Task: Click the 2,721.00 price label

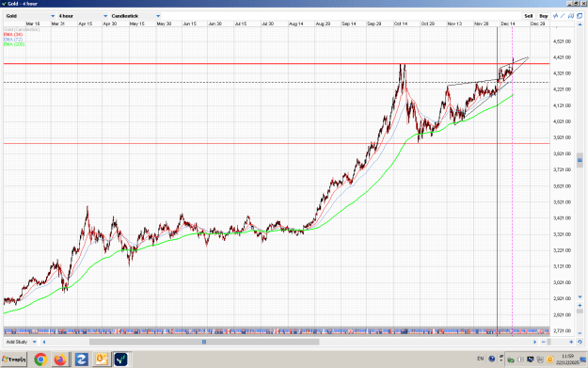Action: click(562, 331)
